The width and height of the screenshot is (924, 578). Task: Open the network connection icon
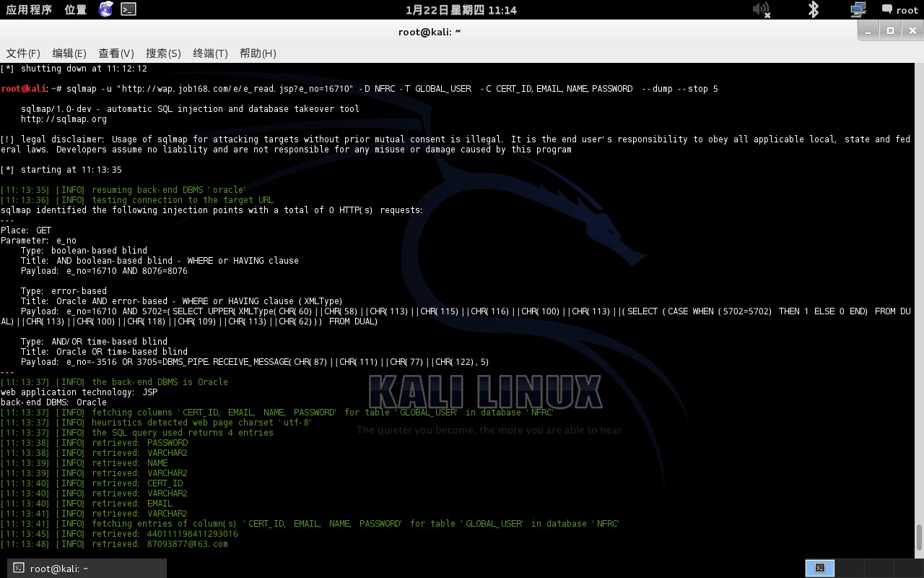click(858, 9)
